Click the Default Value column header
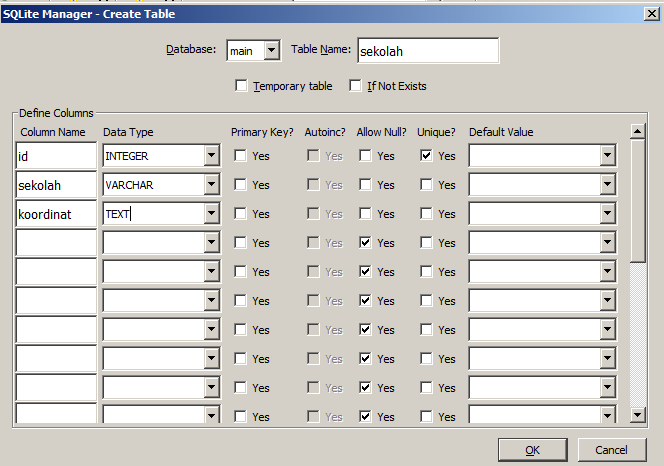 [501, 132]
